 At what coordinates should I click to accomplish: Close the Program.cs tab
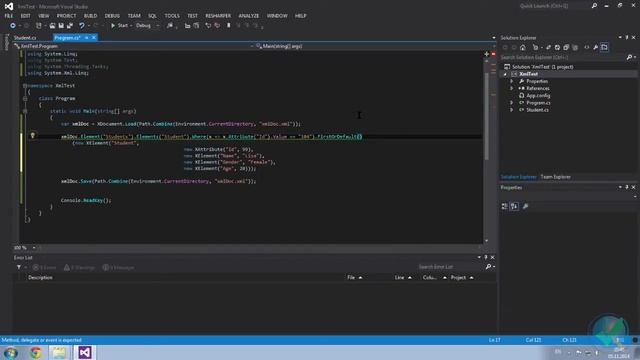(94, 38)
